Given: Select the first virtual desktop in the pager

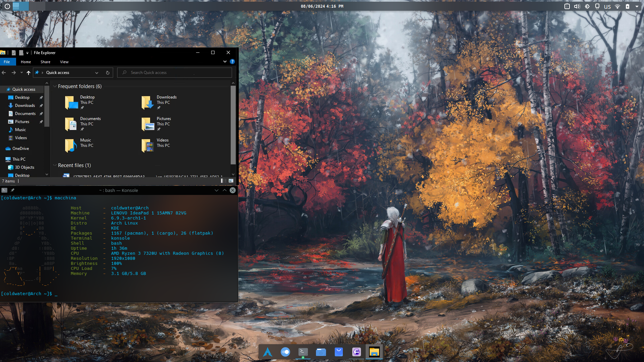Looking at the screenshot, I should pos(20,6).
